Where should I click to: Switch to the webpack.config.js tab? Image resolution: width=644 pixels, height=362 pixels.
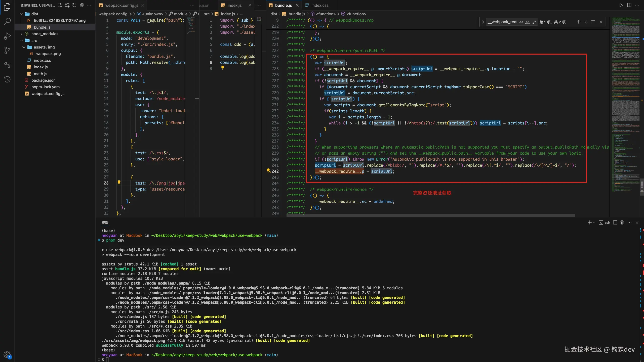click(122, 5)
